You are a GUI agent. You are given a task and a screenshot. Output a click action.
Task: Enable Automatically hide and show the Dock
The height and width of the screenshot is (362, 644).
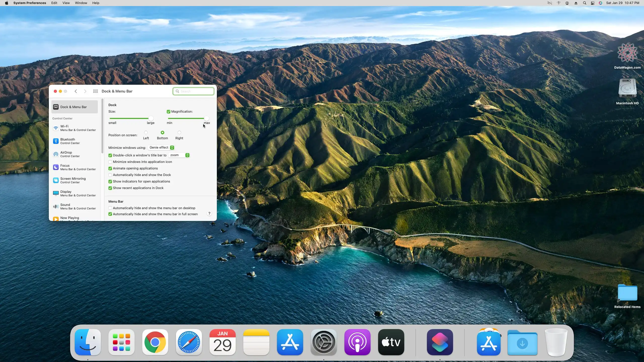pos(110,175)
